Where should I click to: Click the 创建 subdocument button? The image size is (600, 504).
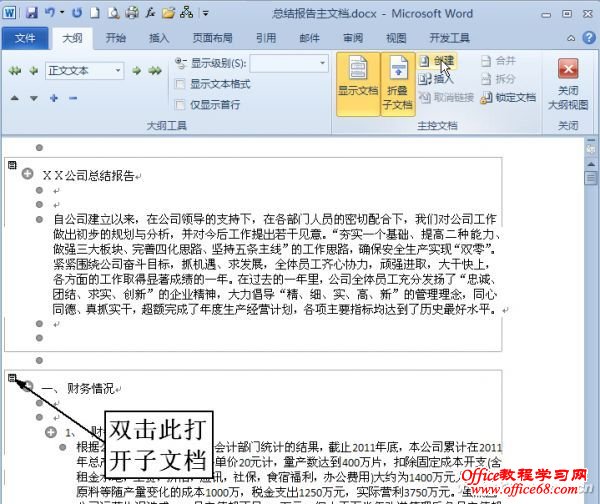coord(437,61)
